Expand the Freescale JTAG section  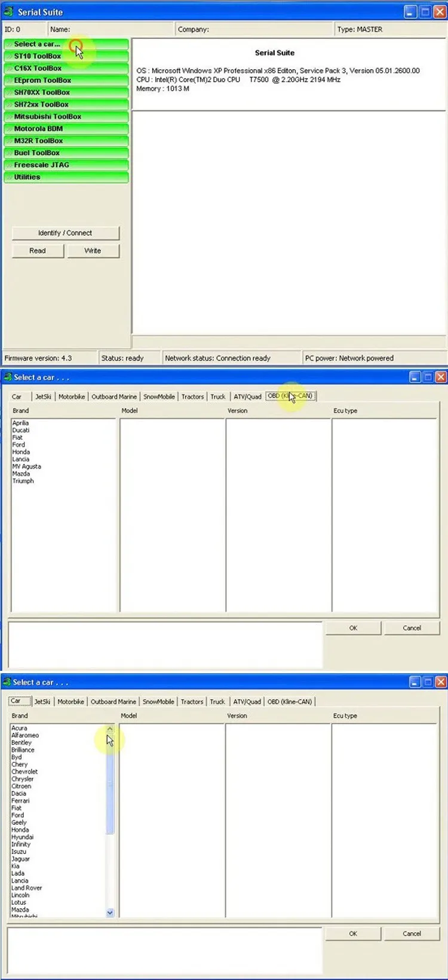pos(66,165)
